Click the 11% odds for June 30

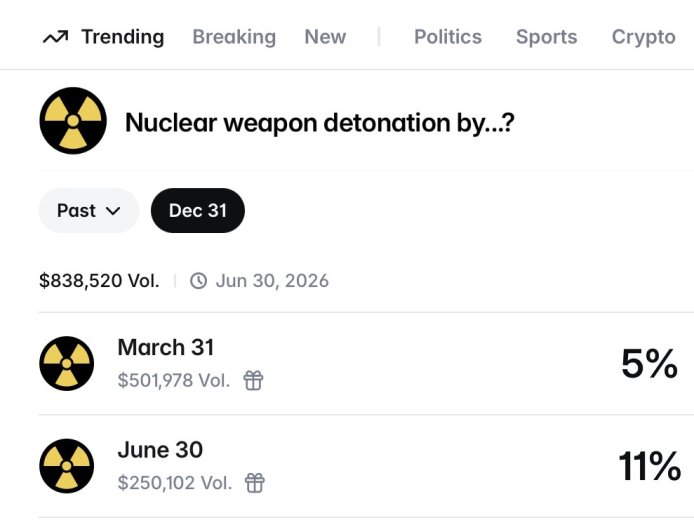649,466
